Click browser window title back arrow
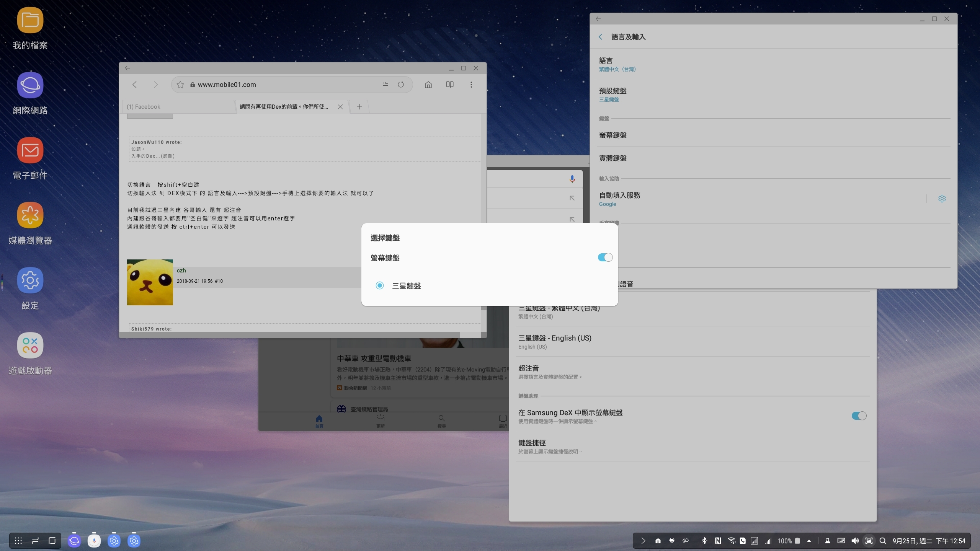Image resolution: width=980 pixels, height=551 pixels. [127, 68]
